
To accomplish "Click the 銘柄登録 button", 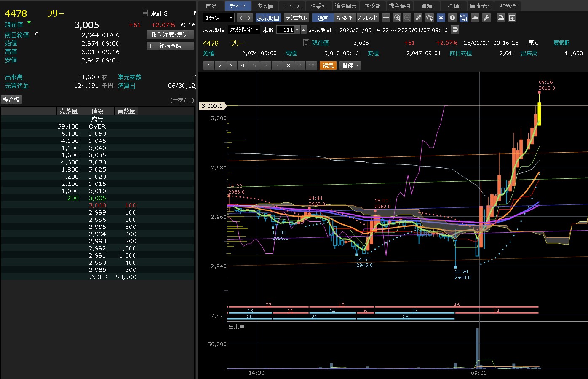I will click(170, 46).
